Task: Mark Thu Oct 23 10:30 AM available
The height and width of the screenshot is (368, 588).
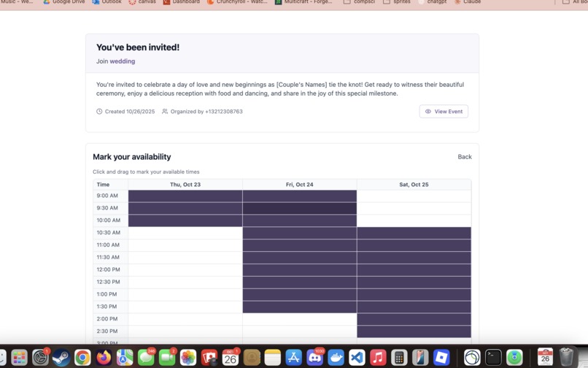Action: (185, 233)
